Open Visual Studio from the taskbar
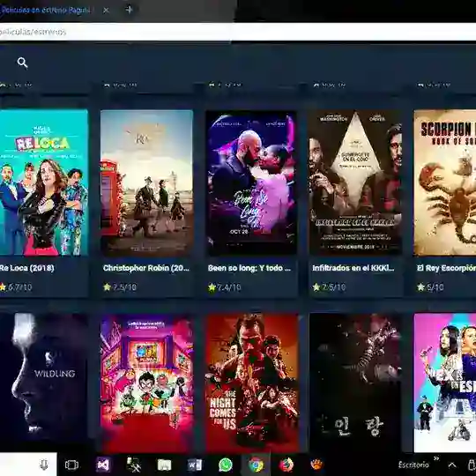Screen dimensions: 476x476 [x=103, y=465]
